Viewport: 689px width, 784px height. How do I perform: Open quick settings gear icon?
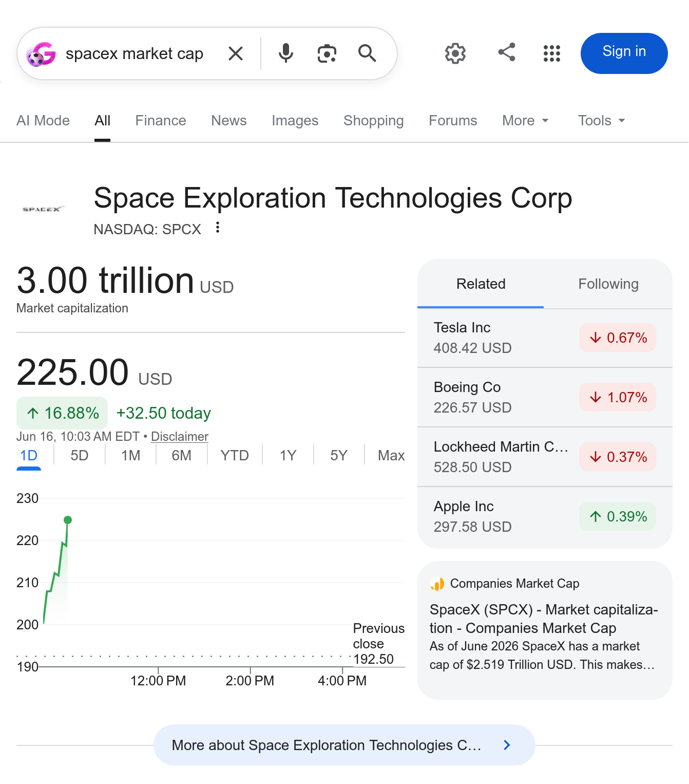point(455,53)
